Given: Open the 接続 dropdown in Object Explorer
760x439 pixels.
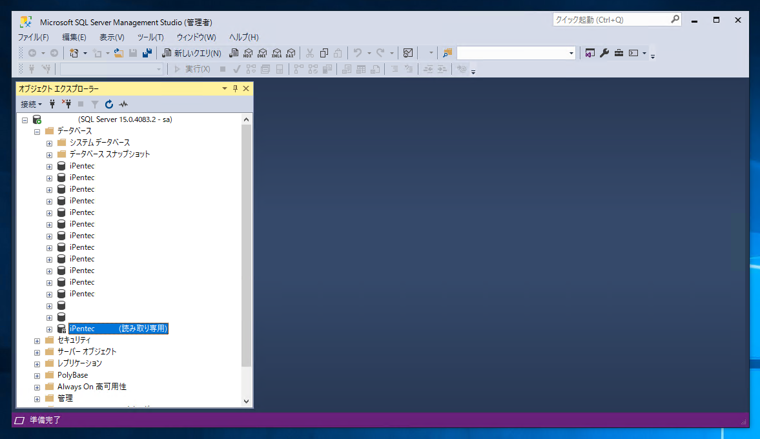Looking at the screenshot, I should tap(31, 104).
